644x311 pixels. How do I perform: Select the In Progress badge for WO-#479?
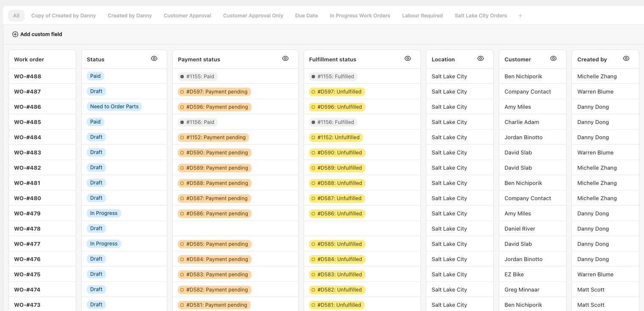pos(104,213)
